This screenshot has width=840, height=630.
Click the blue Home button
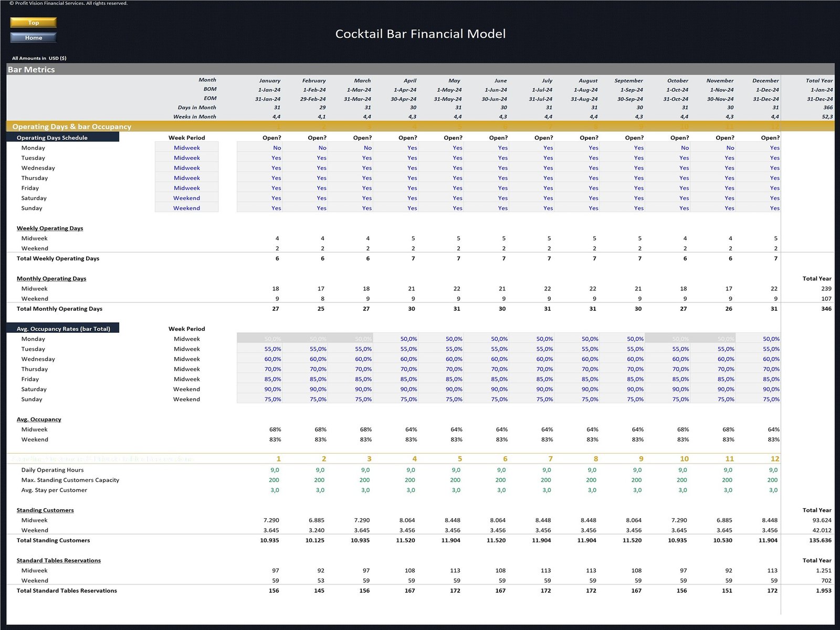(33, 38)
